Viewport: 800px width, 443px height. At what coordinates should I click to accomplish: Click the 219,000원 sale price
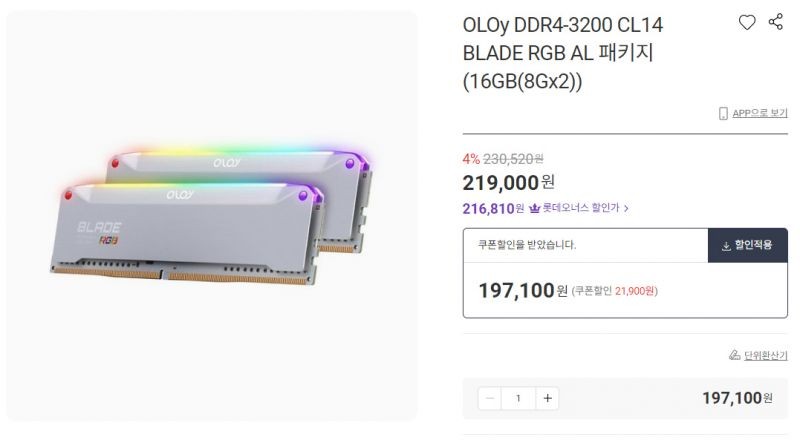click(x=508, y=183)
